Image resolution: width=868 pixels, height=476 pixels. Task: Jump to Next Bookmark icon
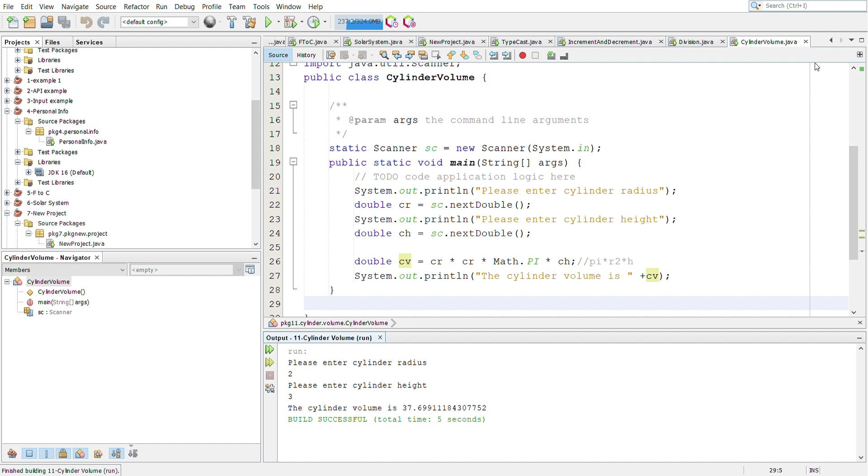click(x=464, y=55)
